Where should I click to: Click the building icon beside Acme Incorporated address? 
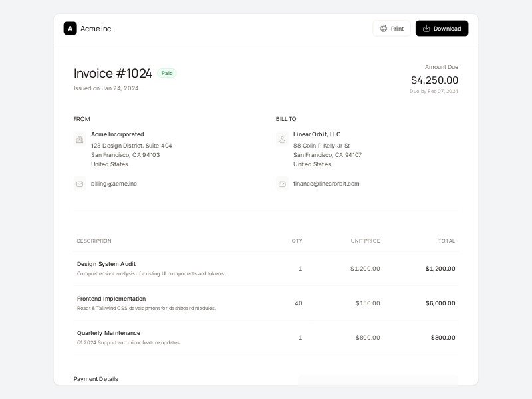(80, 138)
